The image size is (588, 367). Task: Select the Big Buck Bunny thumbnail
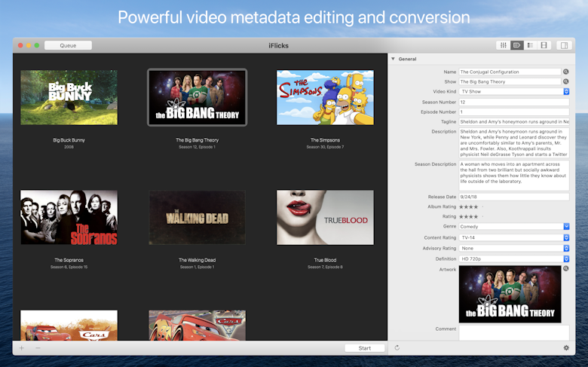[69, 97]
